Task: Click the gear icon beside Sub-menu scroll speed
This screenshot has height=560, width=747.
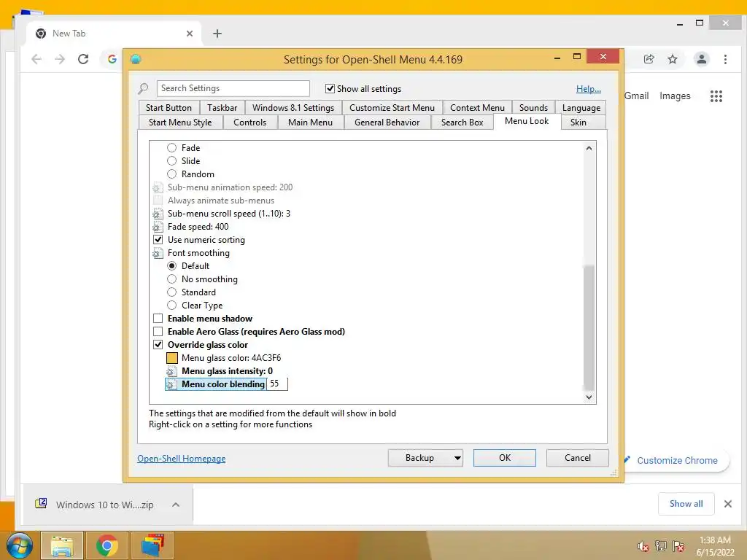Action: [x=158, y=214]
